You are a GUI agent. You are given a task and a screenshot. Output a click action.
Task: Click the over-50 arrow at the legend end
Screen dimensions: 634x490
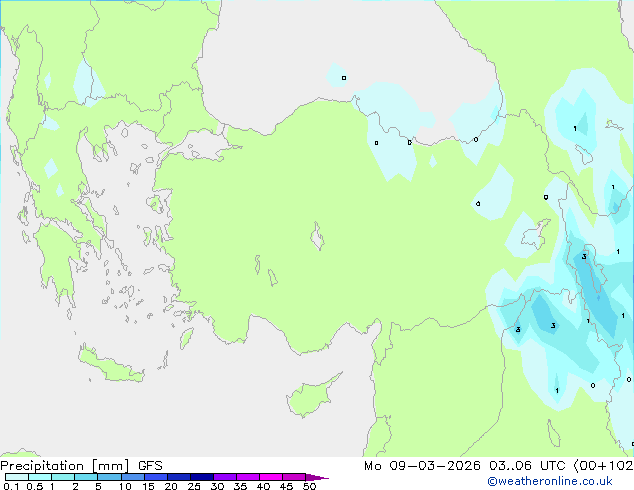[x=317, y=477]
